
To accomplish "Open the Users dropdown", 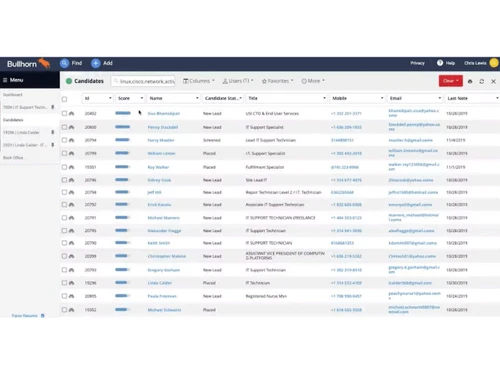I will (238, 81).
